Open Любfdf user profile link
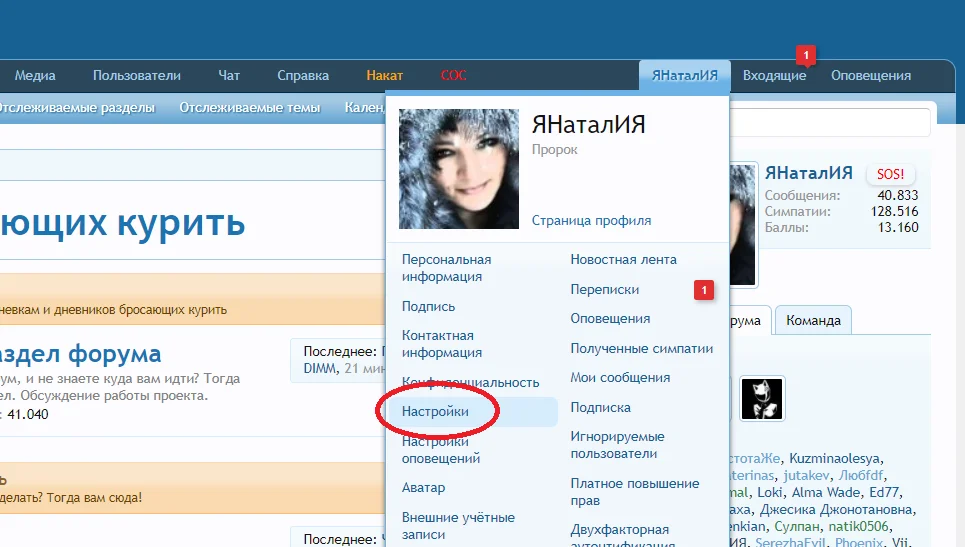The height and width of the screenshot is (547, 965). tap(860, 476)
